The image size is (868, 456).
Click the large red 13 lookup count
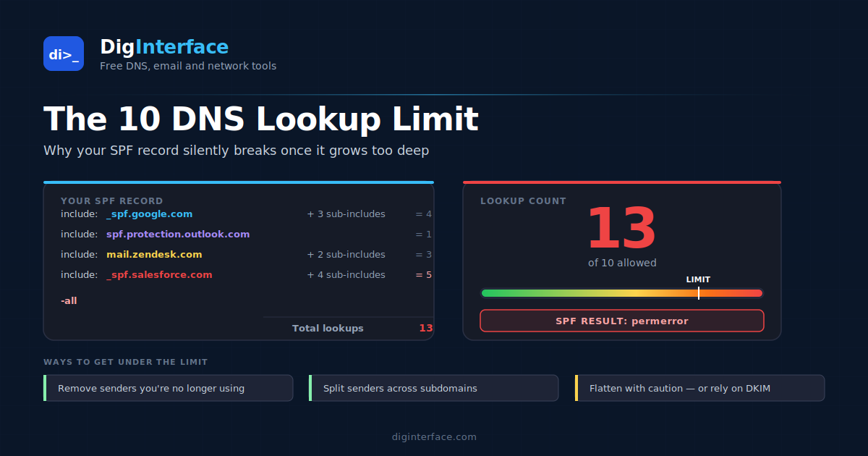(x=622, y=229)
